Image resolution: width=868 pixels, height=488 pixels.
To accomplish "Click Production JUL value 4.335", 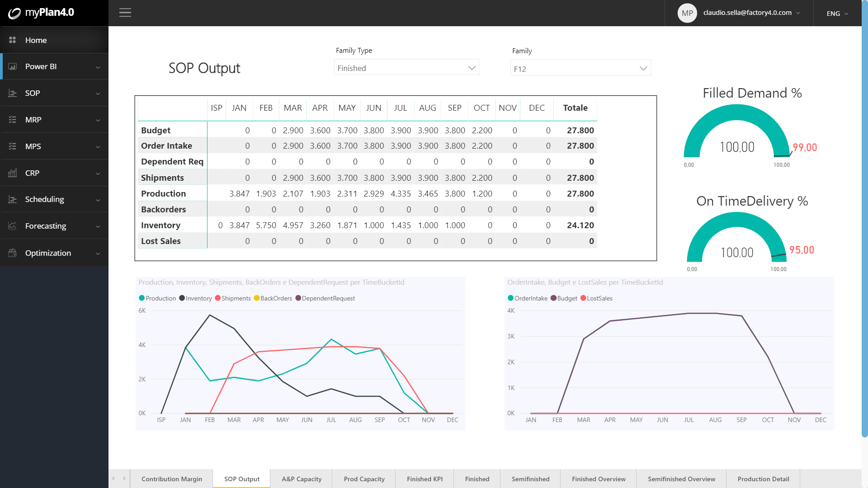I will pyautogui.click(x=401, y=194).
